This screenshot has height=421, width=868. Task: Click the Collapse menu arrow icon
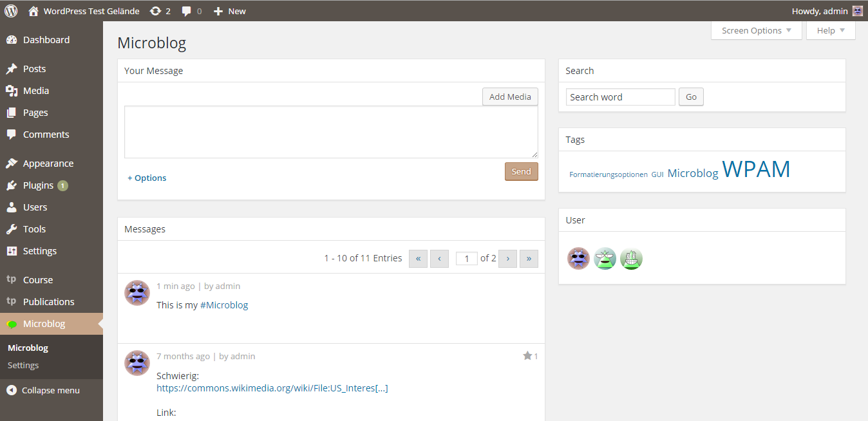point(12,390)
